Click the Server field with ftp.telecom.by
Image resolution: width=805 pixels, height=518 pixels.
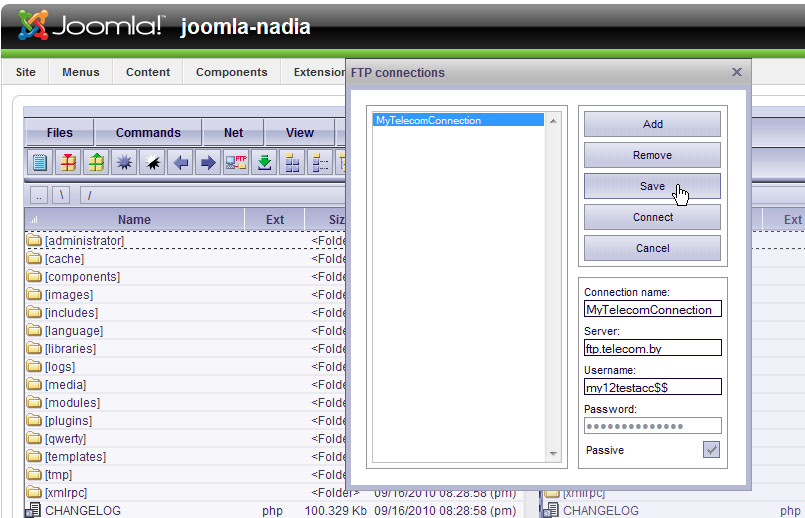point(653,348)
